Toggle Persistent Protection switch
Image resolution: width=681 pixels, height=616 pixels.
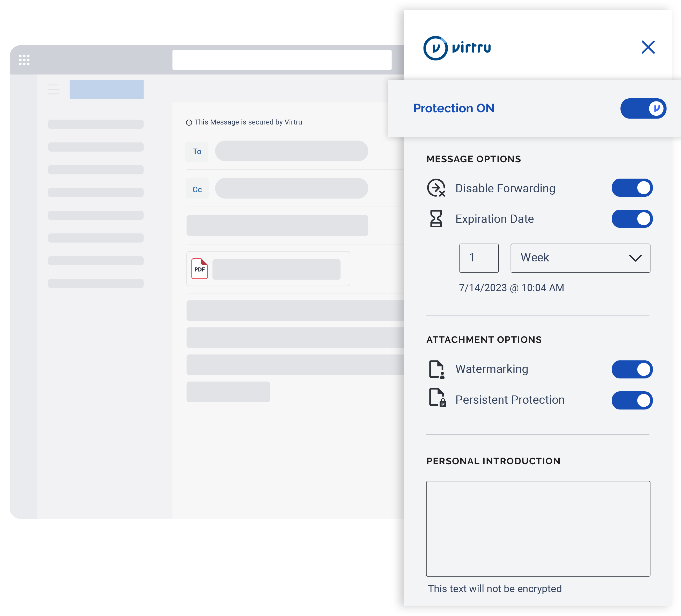tap(632, 400)
